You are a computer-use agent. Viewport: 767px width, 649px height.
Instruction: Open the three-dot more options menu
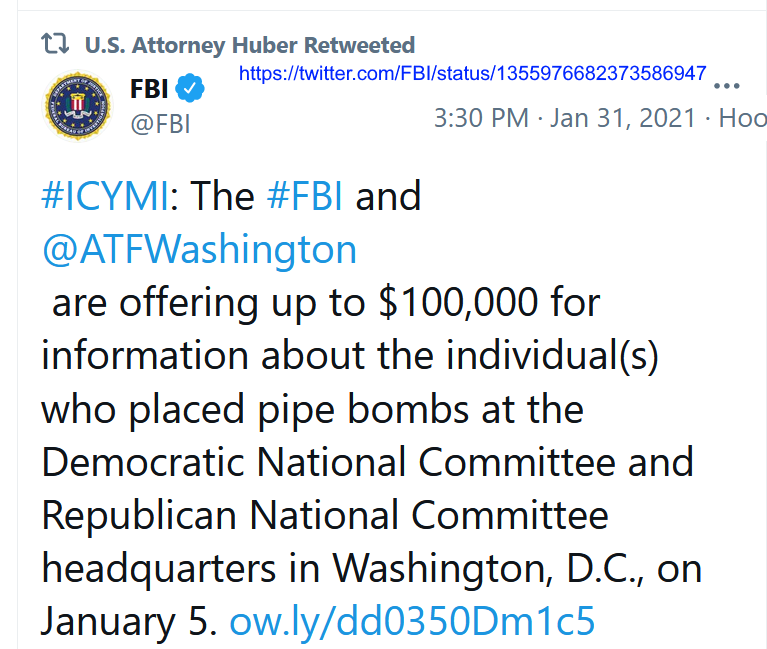tap(726, 86)
